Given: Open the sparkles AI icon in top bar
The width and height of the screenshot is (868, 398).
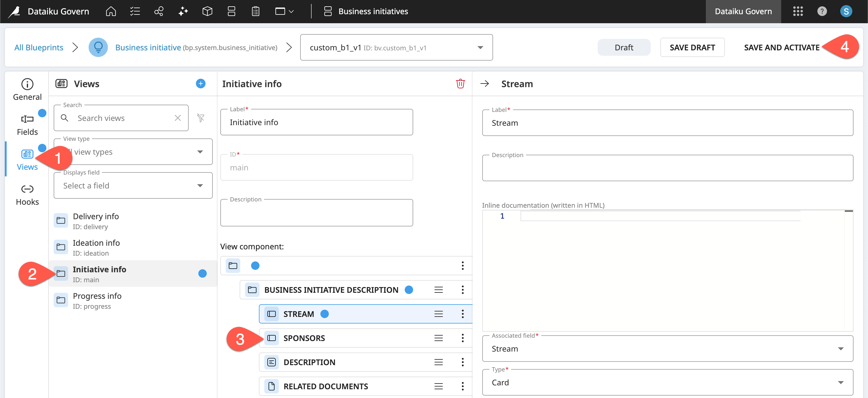Looking at the screenshot, I should [x=183, y=11].
